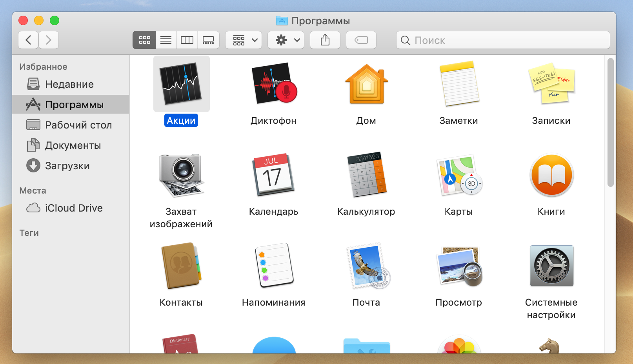This screenshot has height=364, width=633.
Task: Open iCloud Drive in the sidebar
Action: pyautogui.click(x=71, y=208)
